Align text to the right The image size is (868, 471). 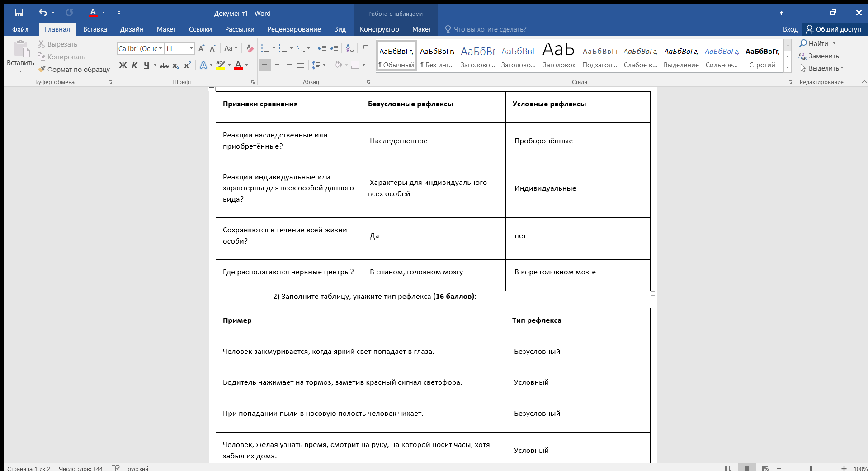pyautogui.click(x=289, y=66)
